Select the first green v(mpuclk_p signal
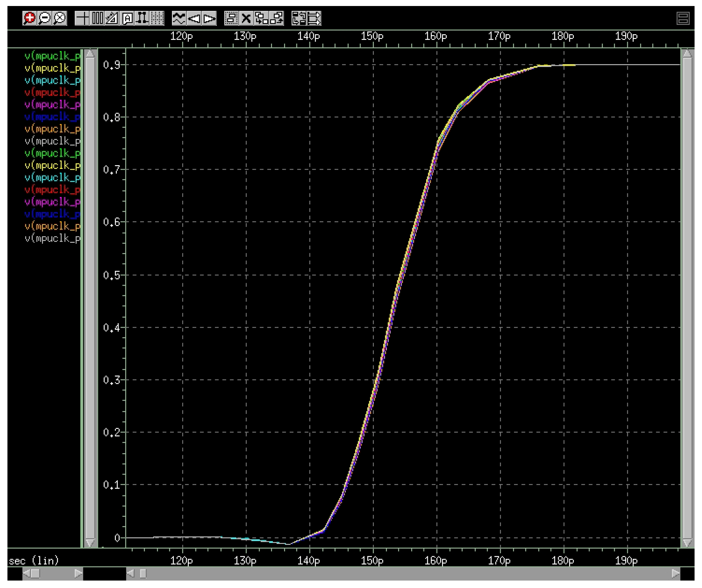Viewport: 702px width, 588px height. pos(52,56)
